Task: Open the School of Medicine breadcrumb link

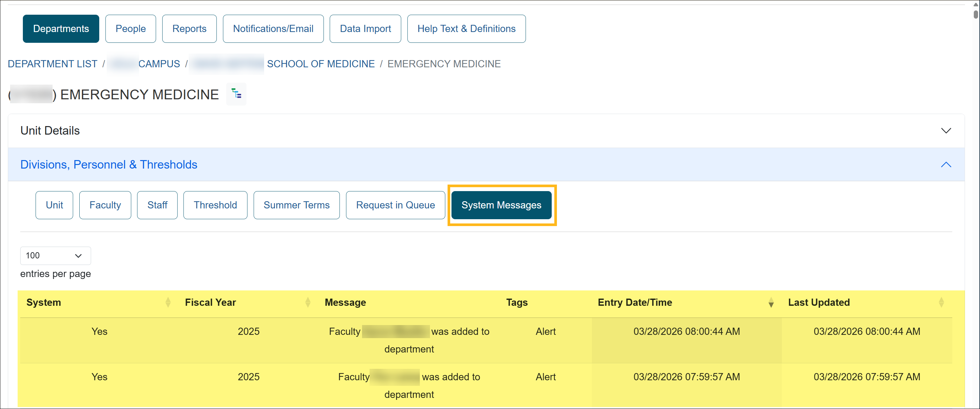Action: click(320, 64)
